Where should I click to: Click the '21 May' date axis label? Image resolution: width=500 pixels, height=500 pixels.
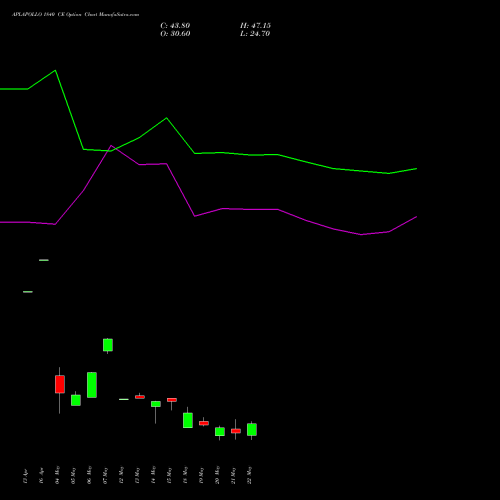click(233, 475)
